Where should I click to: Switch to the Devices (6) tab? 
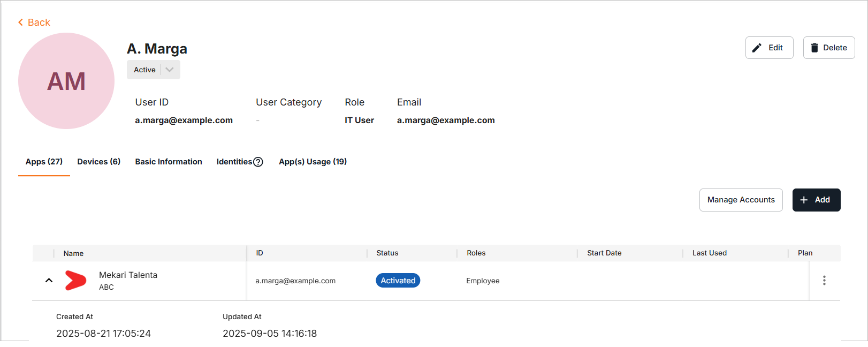[99, 162]
